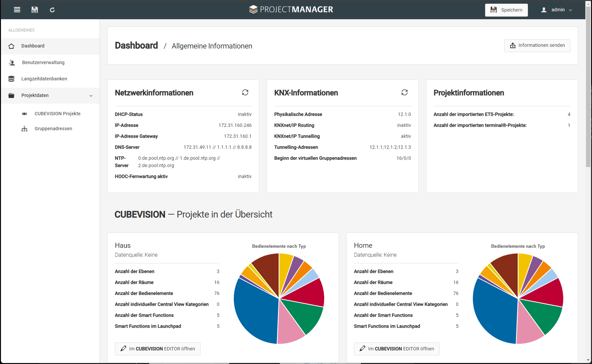Click the HOOC-Fernwartung aktiv status
The image size is (592, 364).
pyautogui.click(x=245, y=176)
